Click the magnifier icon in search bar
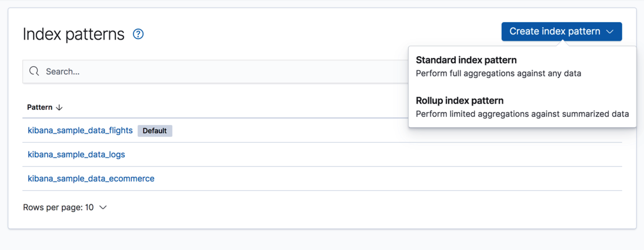This screenshot has width=644, height=250. tap(34, 71)
